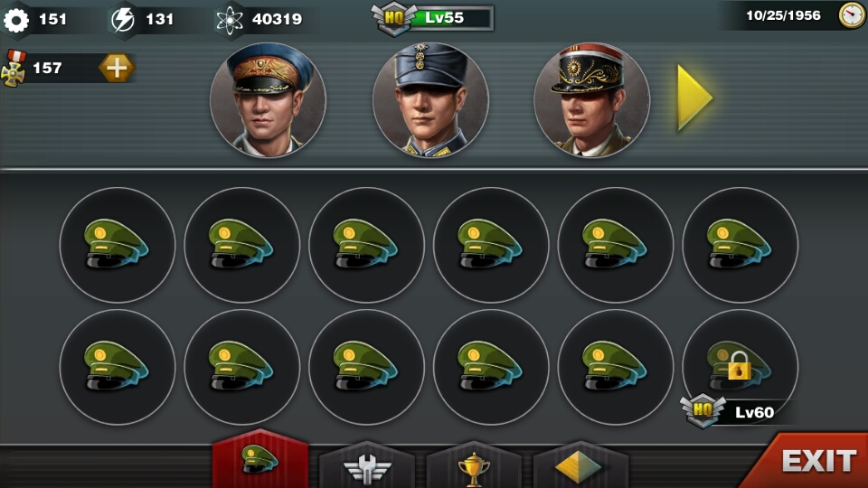Viewport: 868px width, 488px height.
Task: Click the clock icon next to the date
Action: (x=852, y=15)
